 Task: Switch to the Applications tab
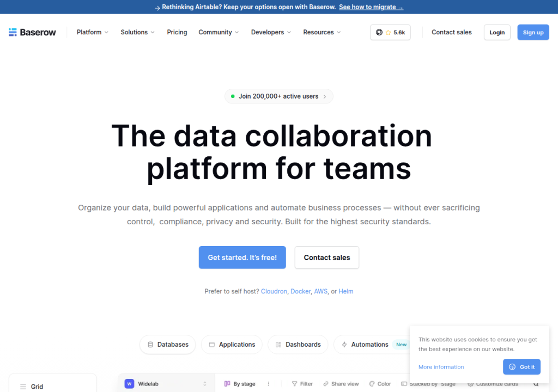pyautogui.click(x=232, y=345)
